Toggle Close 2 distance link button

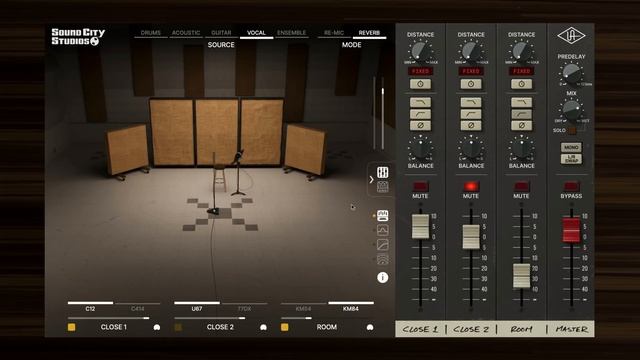coord(471,84)
